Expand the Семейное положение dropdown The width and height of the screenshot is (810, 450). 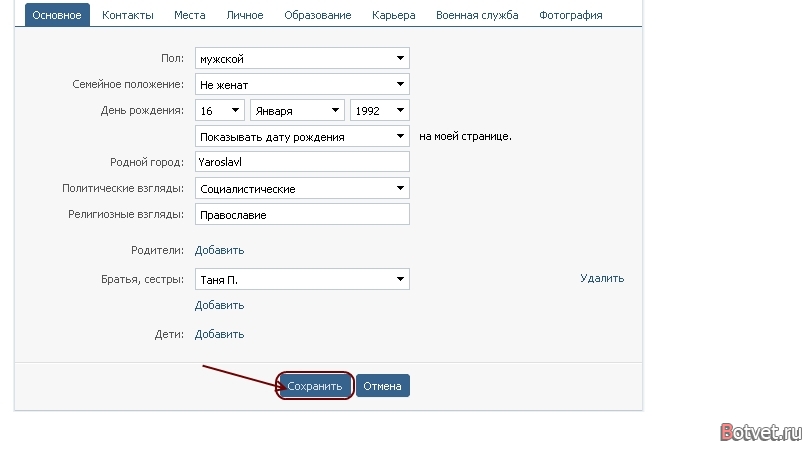(302, 84)
